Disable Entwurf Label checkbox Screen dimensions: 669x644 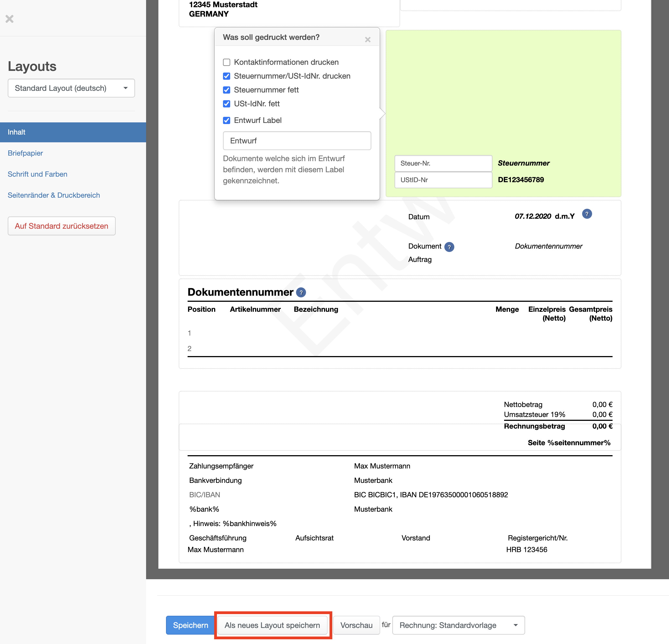(227, 120)
